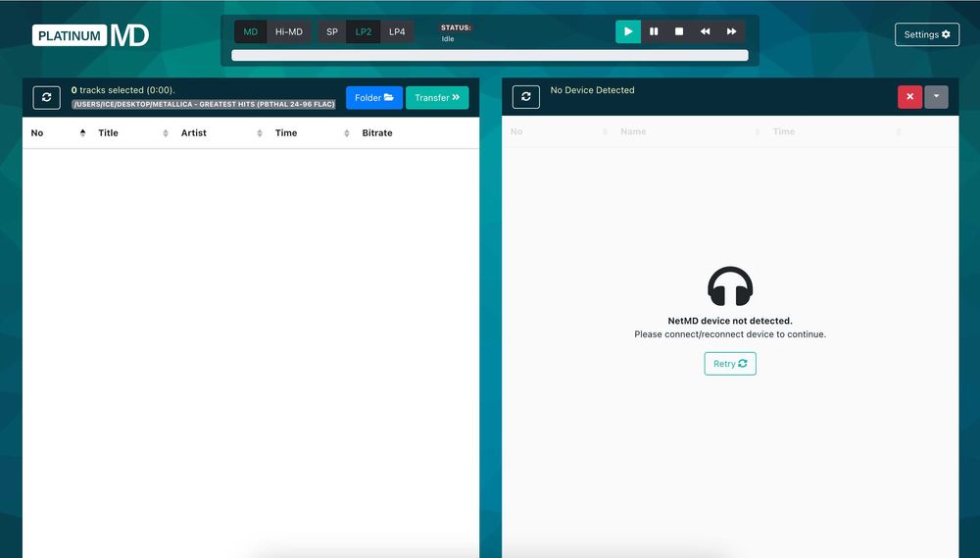
Task: Open the Folder chooser
Action: point(374,98)
